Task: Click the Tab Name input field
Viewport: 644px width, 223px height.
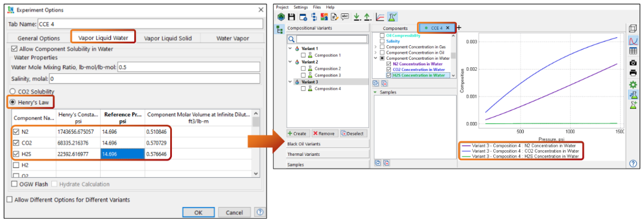Action: 150,23
